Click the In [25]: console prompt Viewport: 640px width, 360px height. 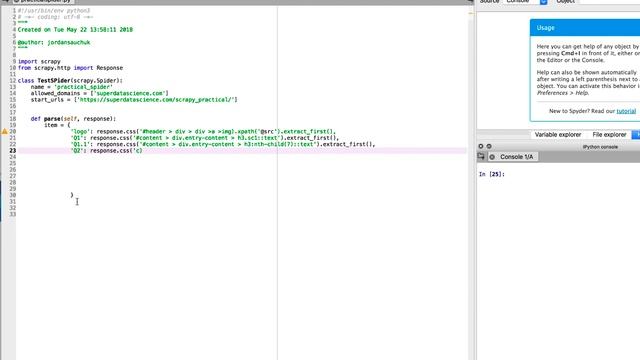click(x=492, y=174)
